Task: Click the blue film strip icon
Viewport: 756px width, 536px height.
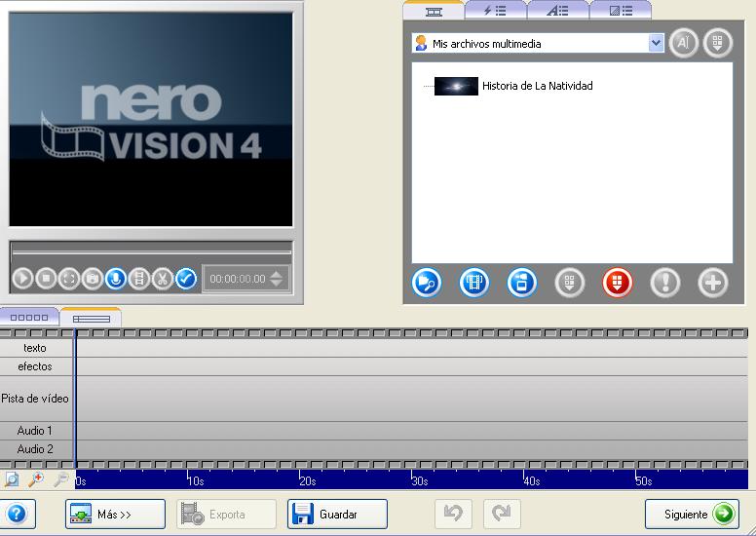Action: 474,283
